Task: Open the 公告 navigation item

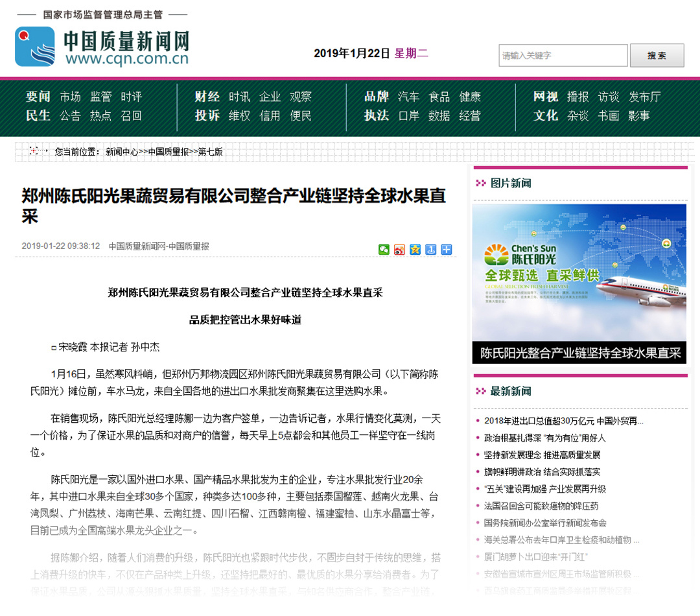Action: coord(70,115)
